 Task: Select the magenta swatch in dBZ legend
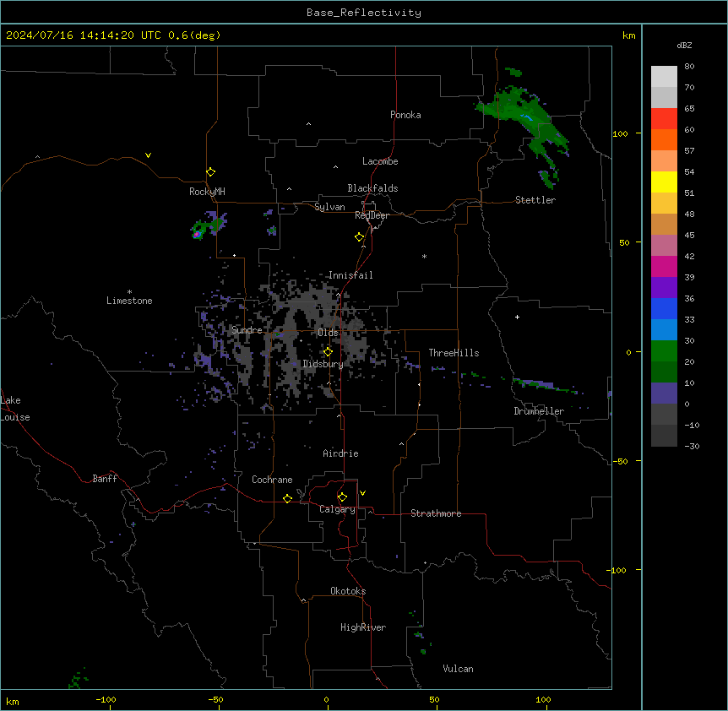click(664, 266)
